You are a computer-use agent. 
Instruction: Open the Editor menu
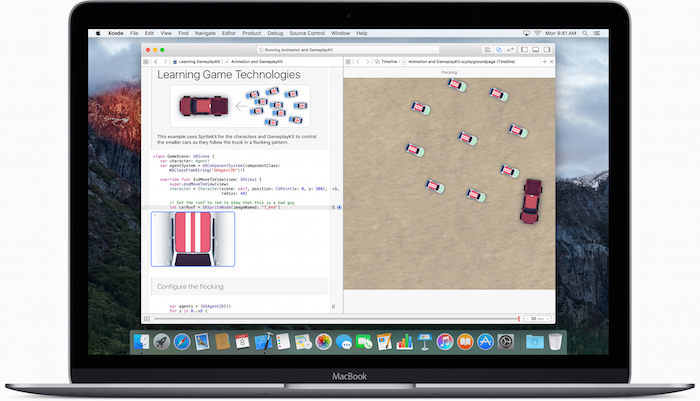(229, 33)
